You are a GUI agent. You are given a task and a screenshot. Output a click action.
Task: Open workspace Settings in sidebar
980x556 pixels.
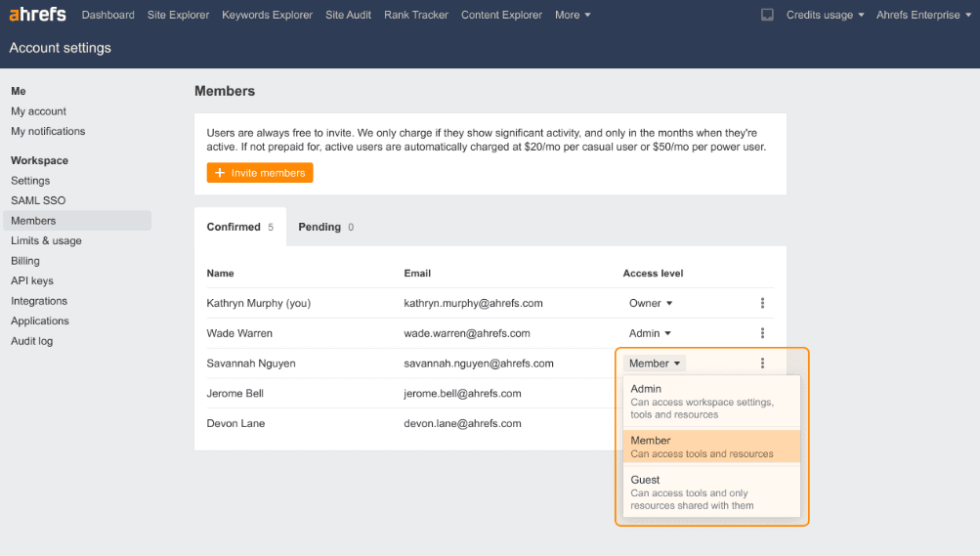coord(30,181)
